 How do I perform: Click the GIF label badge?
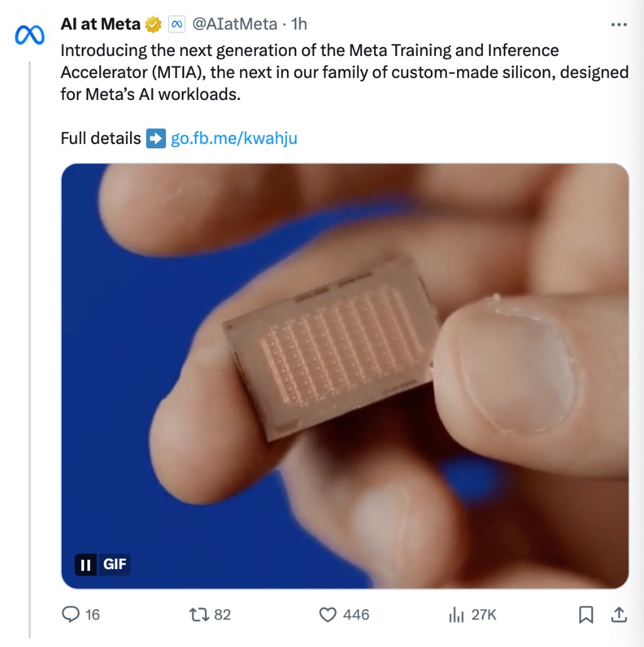click(115, 565)
